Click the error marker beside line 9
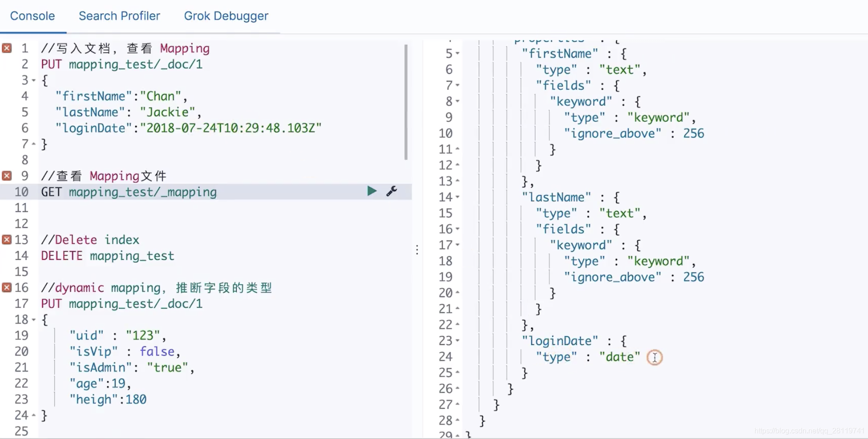 [x=6, y=176]
